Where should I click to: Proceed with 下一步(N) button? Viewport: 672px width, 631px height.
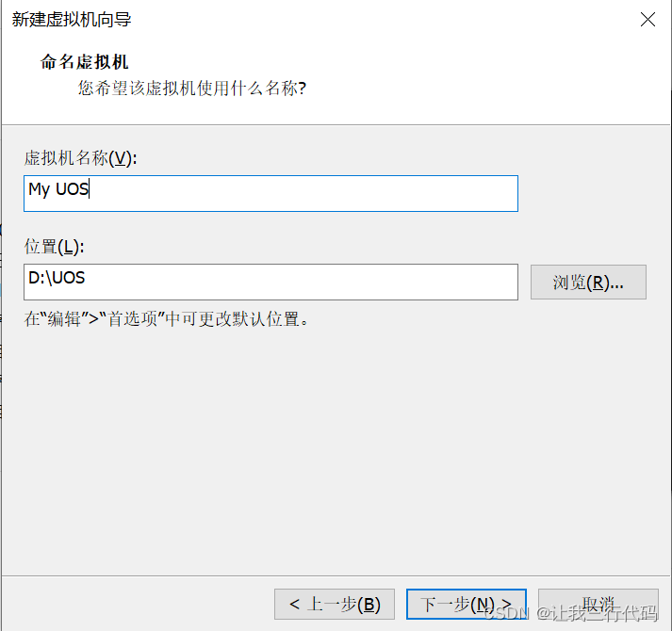467,604
